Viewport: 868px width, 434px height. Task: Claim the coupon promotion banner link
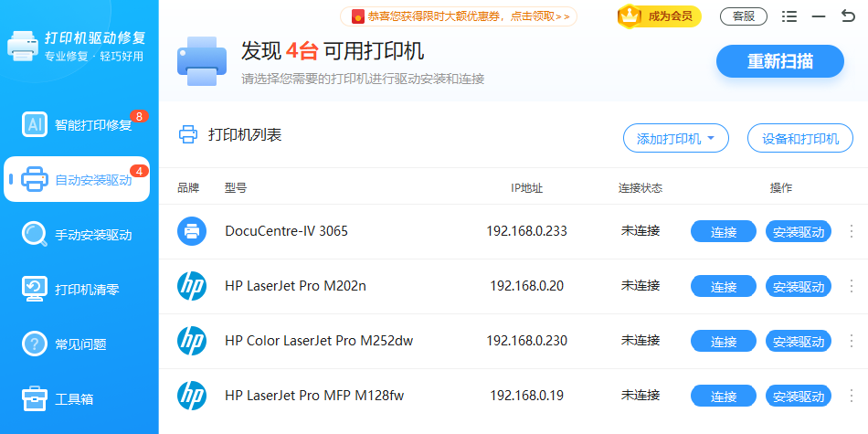(458, 16)
